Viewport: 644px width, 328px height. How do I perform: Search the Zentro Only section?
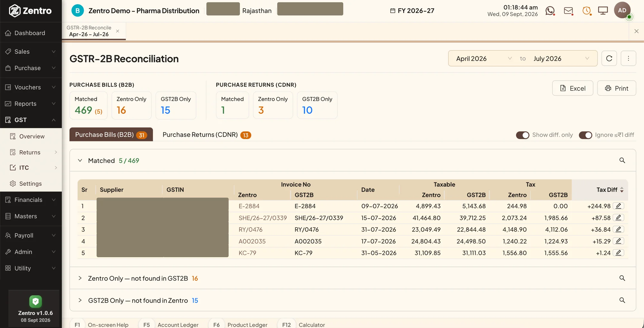(622, 278)
